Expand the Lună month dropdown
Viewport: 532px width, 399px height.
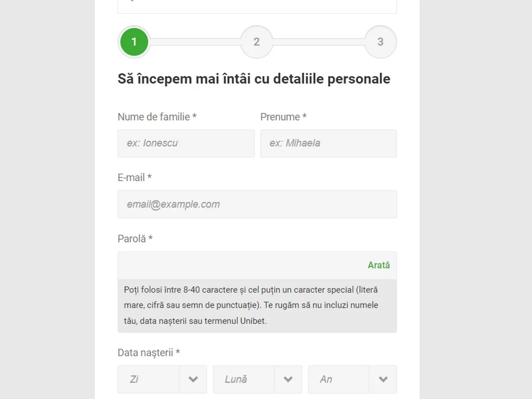(243, 379)
